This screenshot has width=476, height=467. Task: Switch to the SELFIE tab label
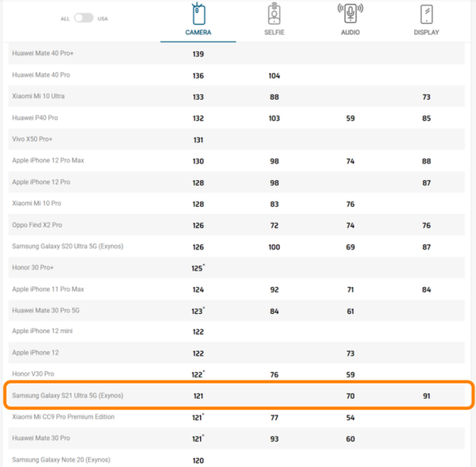(x=274, y=33)
